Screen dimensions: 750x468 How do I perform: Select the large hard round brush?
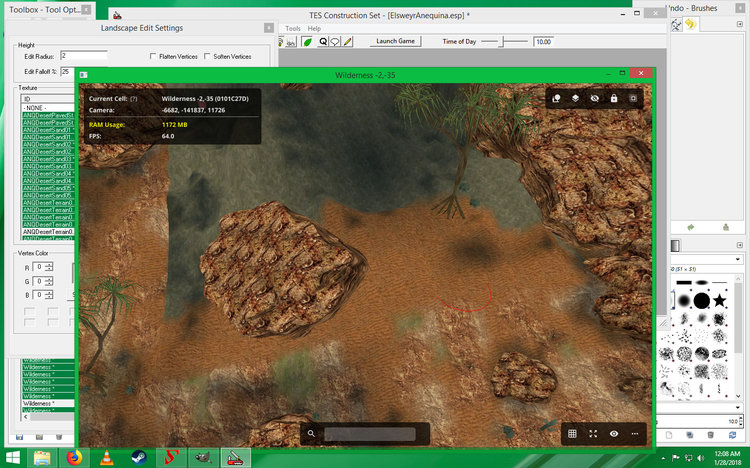[x=702, y=301]
